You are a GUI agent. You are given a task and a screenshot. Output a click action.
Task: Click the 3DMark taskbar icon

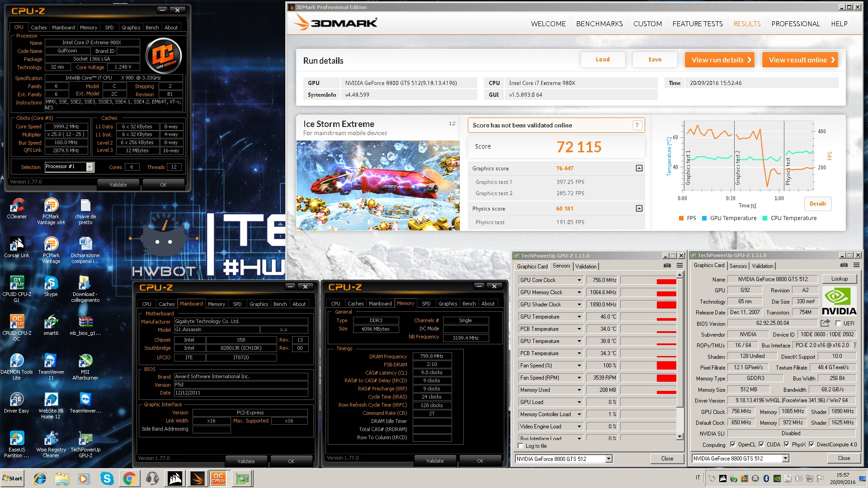click(198, 479)
